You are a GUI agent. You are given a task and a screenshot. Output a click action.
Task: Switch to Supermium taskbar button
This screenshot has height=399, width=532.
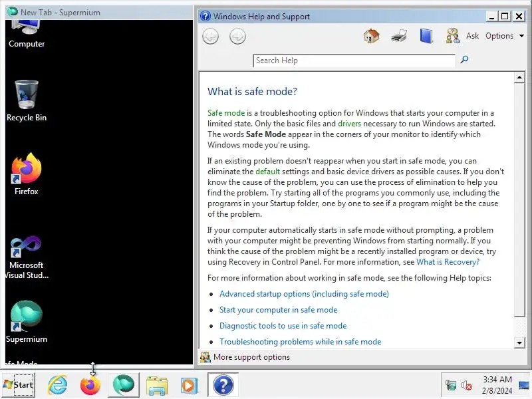[124, 385]
